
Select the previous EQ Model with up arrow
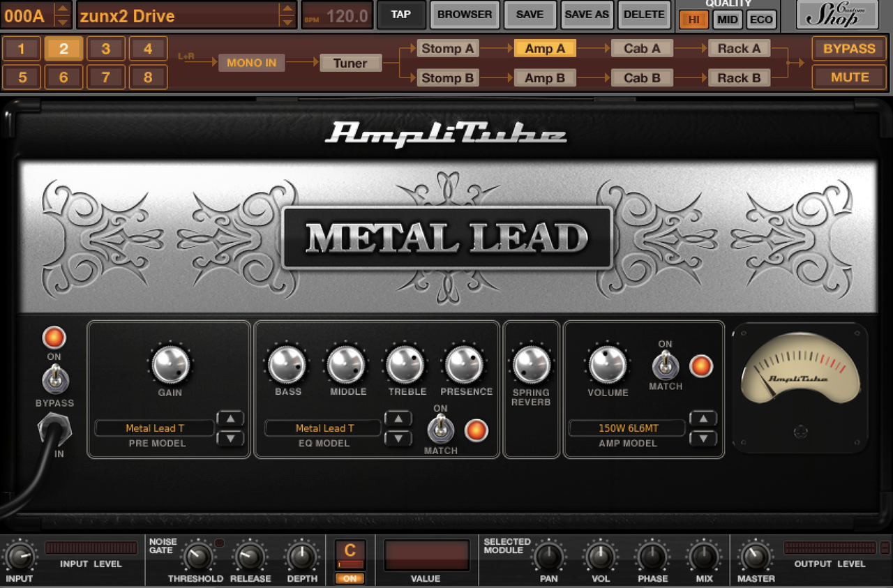[x=398, y=419]
